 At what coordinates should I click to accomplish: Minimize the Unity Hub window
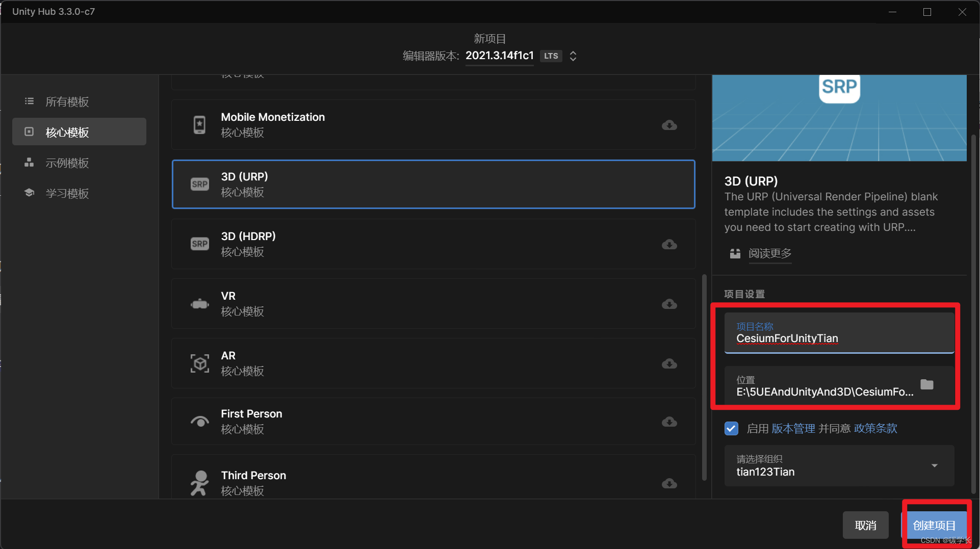click(x=892, y=12)
